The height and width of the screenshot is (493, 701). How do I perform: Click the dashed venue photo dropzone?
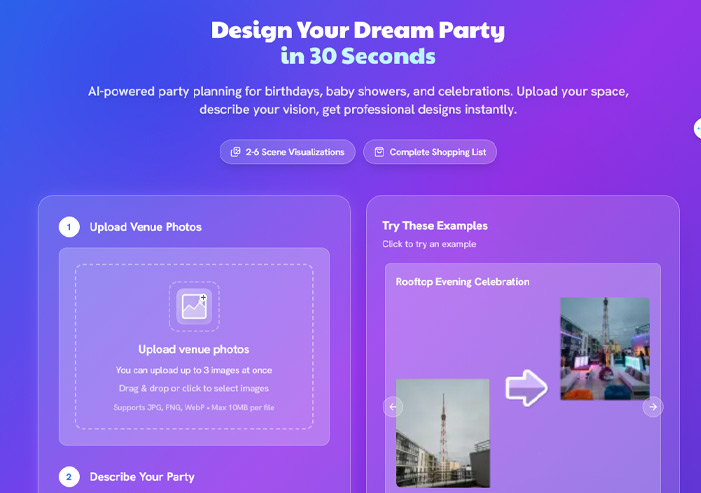pyautogui.click(x=194, y=346)
